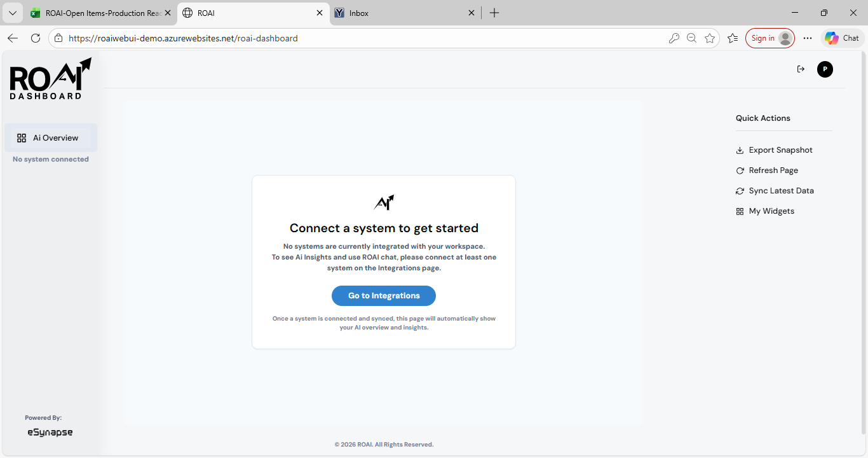Click the eSynapse powered-by link
This screenshot has width=868, height=458.
[x=50, y=433]
